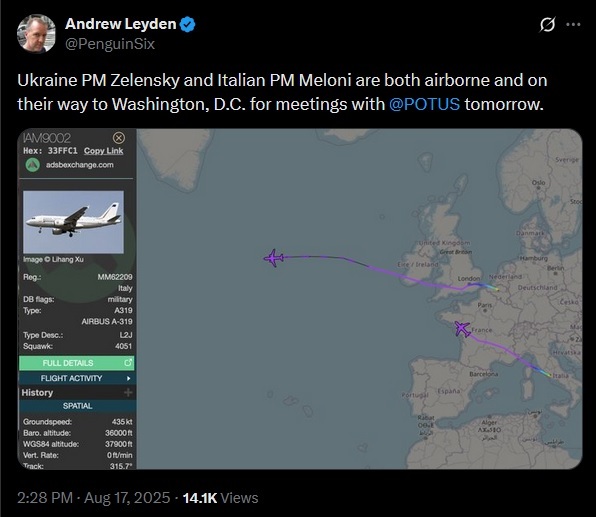Click the Copy Link link

click(x=103, y=151)
